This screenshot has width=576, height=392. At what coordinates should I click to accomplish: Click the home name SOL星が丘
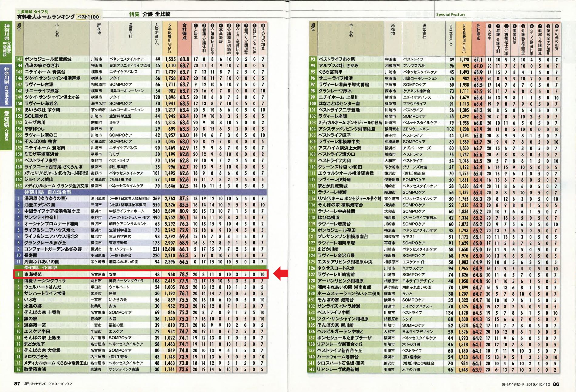point(36,116)
